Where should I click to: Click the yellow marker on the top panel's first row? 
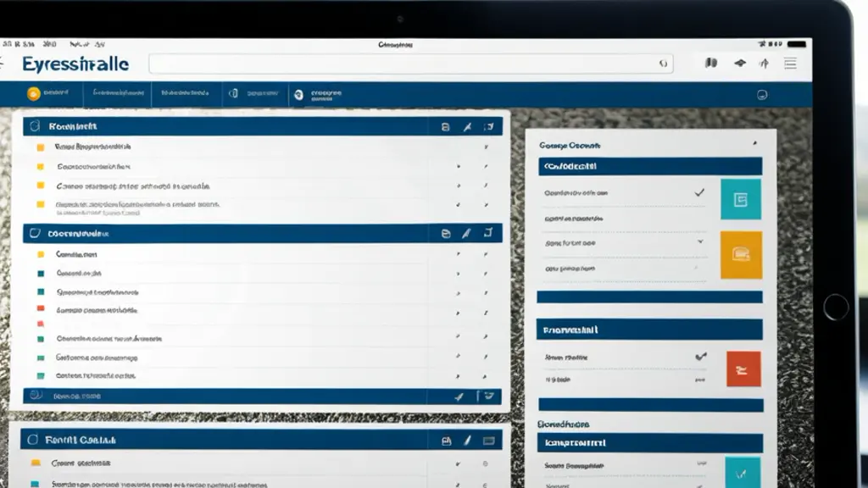(x=41, y=147)
